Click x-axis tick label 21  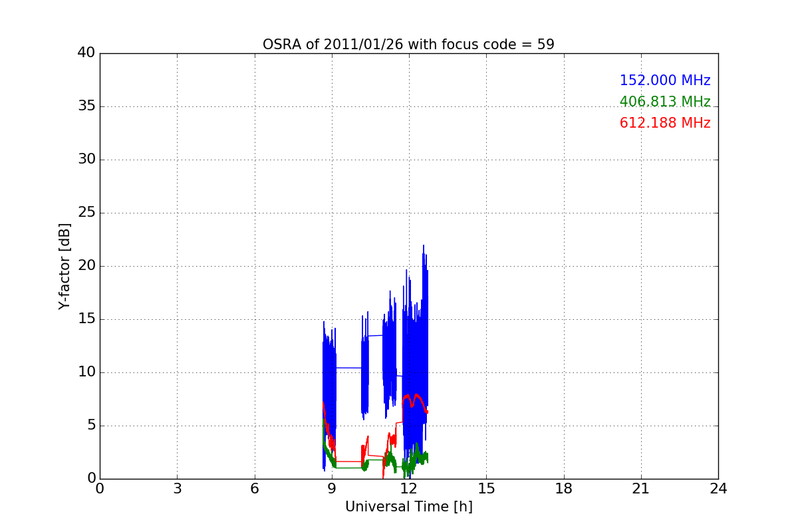point(641,489)
